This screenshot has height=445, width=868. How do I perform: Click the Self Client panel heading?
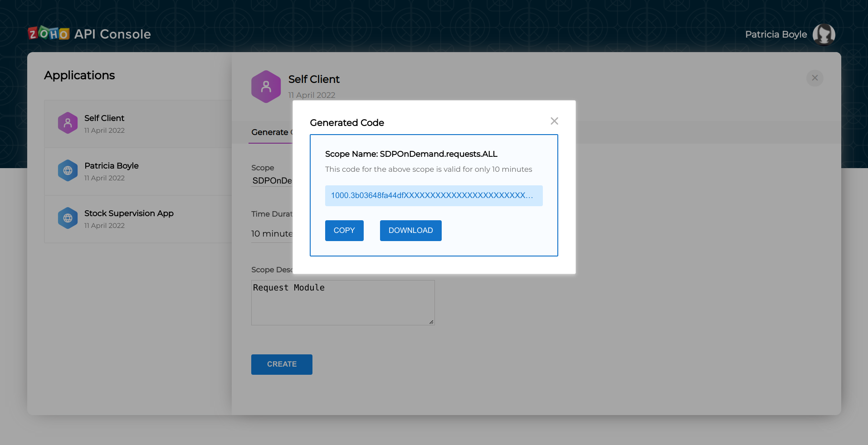pyautogui.click(x=314, y=79)
